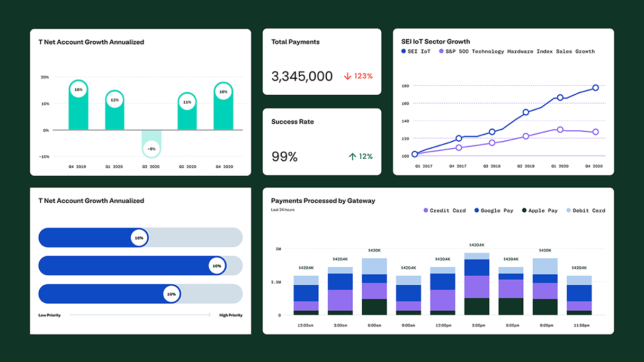The width and height of the screenshot is (644, 362).
Task: Click the bottom progress bar's 16% handle
Action: 171,294
